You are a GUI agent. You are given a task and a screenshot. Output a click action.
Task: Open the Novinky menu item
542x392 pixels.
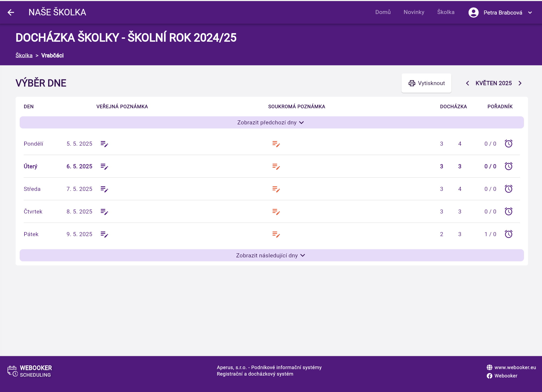coord(414,12)
